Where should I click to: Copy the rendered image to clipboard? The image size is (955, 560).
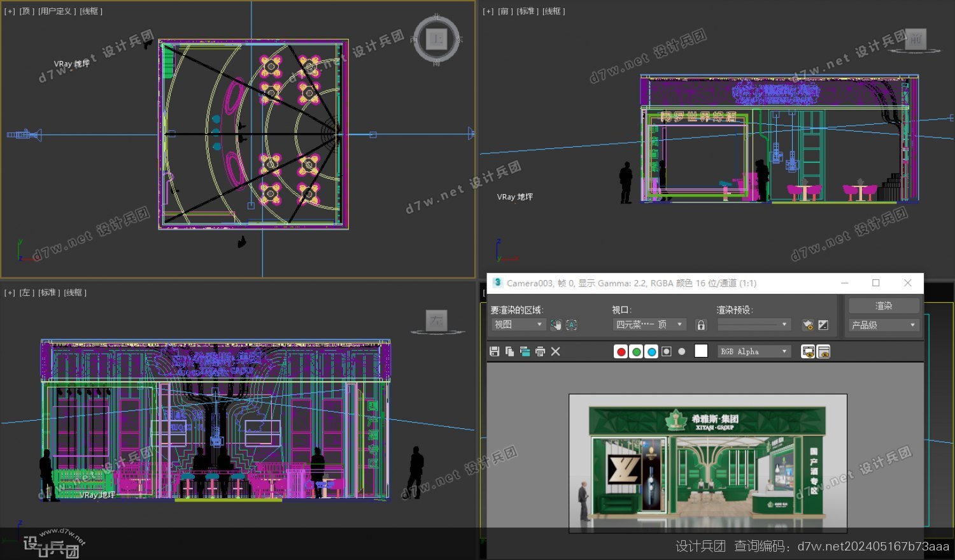pyautogui.click(x=509, y=351)
